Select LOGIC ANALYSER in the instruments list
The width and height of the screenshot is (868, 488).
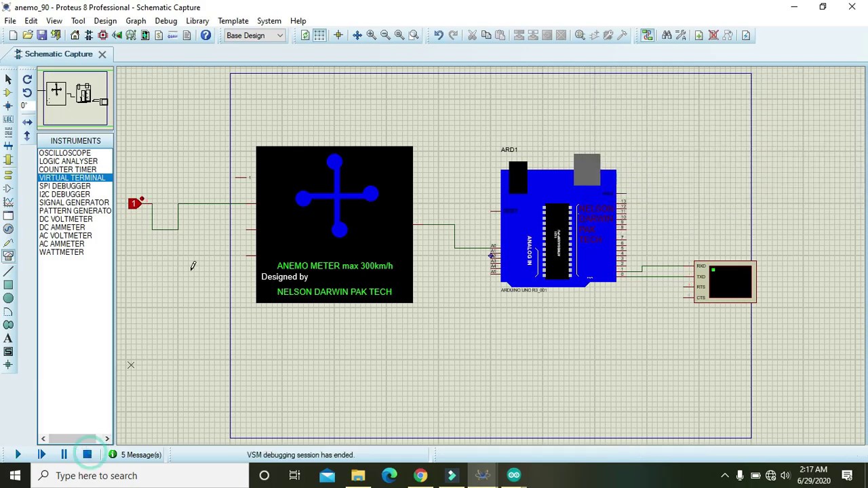pos(68,161)
